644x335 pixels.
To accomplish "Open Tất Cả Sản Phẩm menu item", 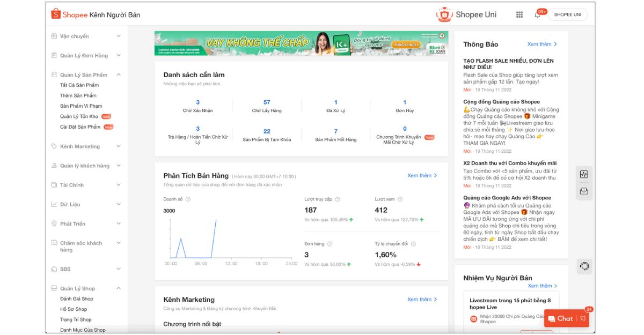I will tap(79, 85).
